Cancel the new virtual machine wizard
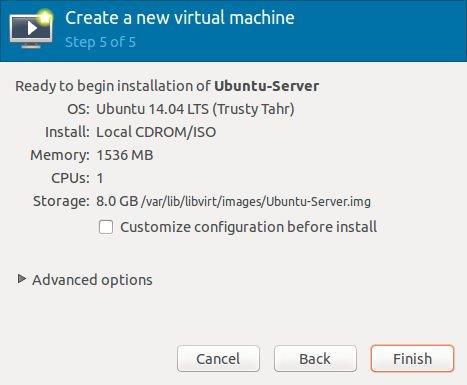This screenshot has width=467, height=385. pos(218,359)
